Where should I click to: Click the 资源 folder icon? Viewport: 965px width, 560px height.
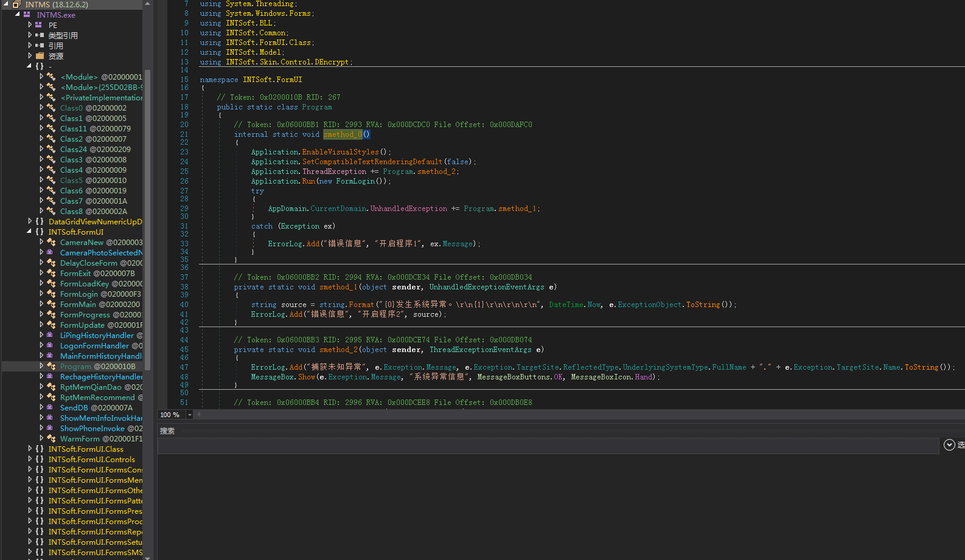click(x=40, y=56)
